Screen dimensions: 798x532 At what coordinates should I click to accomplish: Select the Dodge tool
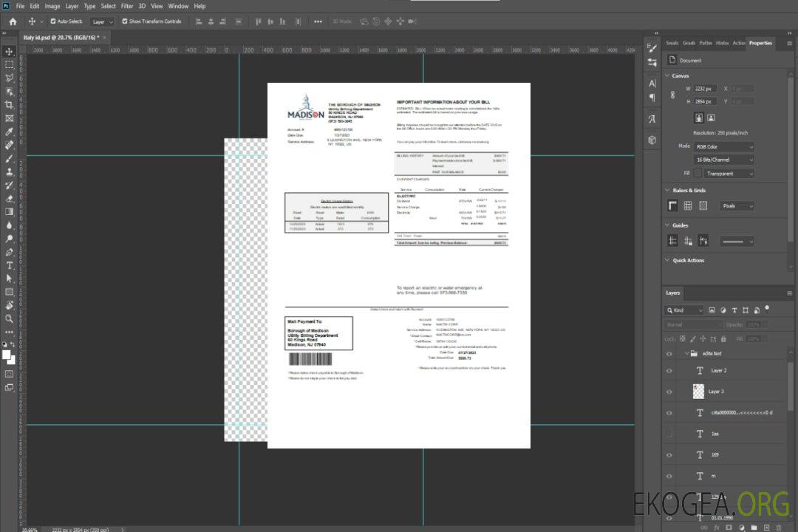pyautogui.click(x=9, y=238)
